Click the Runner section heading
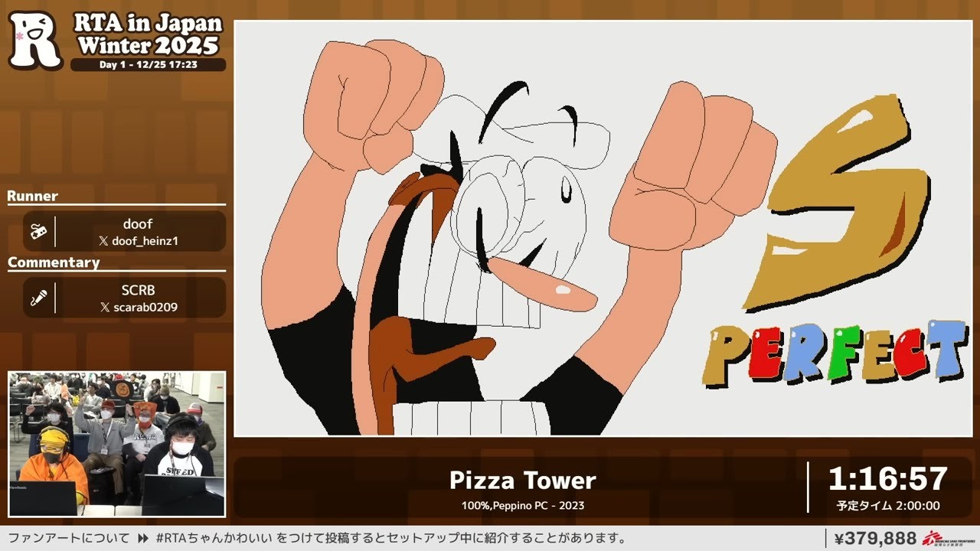 [x=33, y=196]
